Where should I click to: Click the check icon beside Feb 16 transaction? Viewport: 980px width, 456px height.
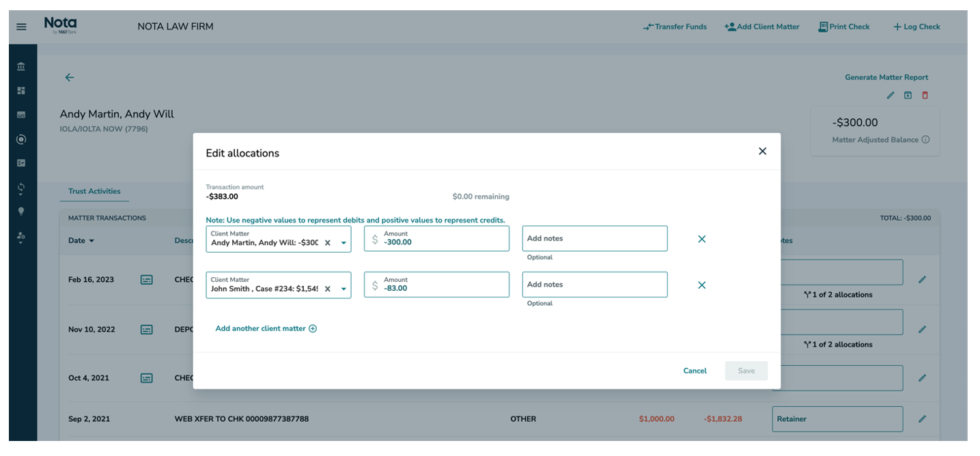pos(146,279)
